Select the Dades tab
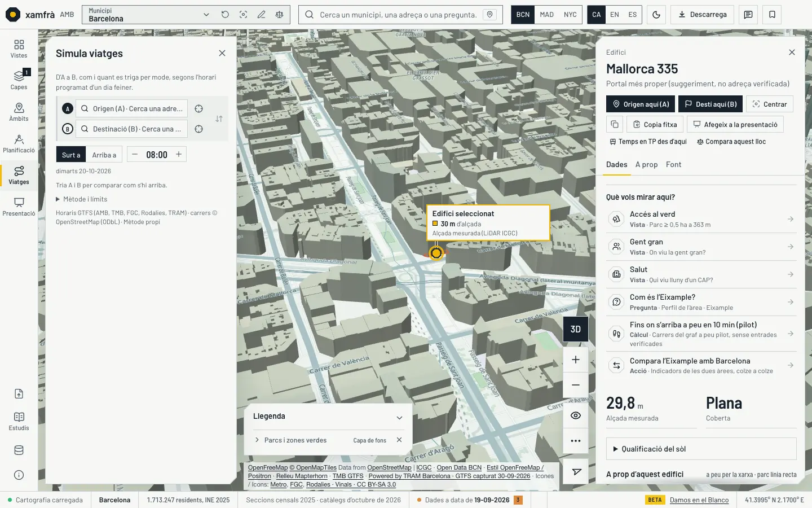 (616, 165)
